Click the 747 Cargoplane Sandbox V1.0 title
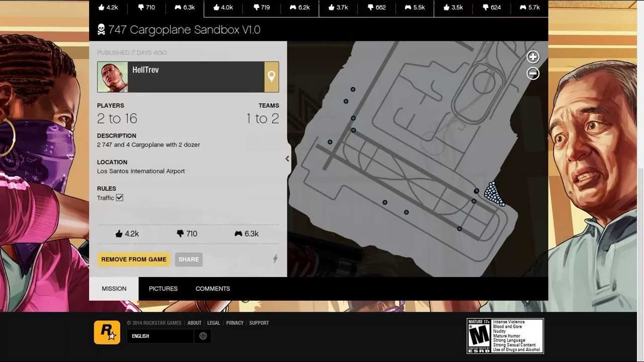 (184, 30)
